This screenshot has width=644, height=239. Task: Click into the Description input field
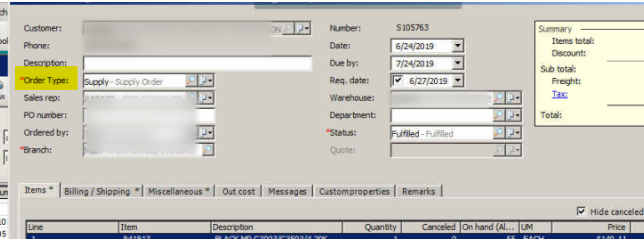tap(197, 63)
